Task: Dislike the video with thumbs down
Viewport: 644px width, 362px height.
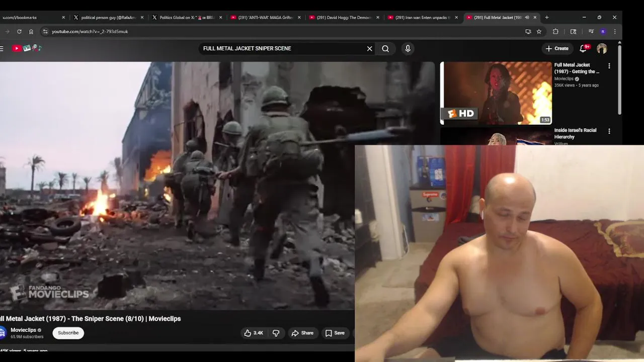Action: coord(276,333)
